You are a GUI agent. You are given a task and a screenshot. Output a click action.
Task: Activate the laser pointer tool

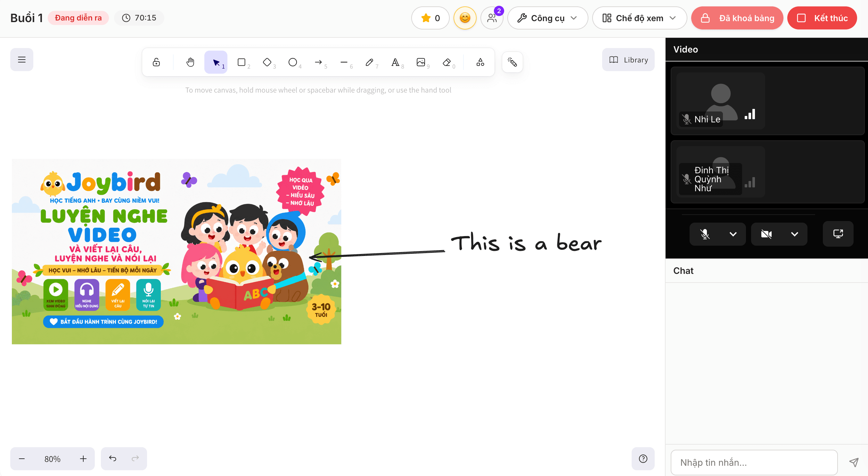(x=512, y=62)
